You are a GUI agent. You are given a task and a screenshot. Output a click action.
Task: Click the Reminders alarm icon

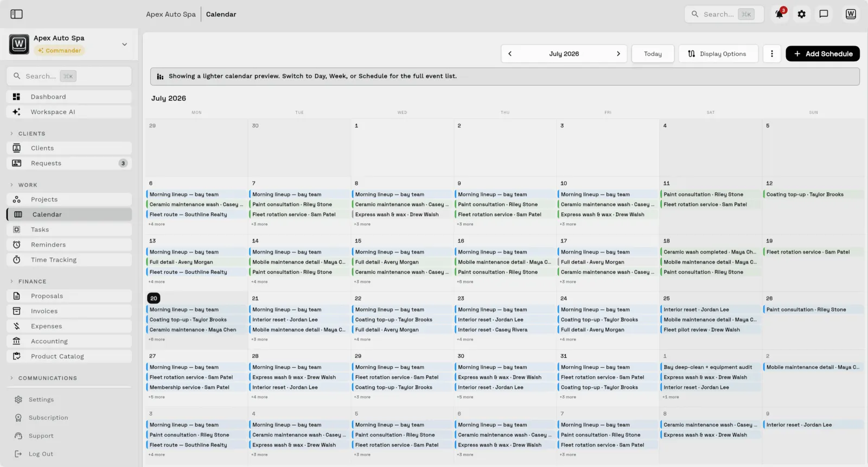coord(17,245)
